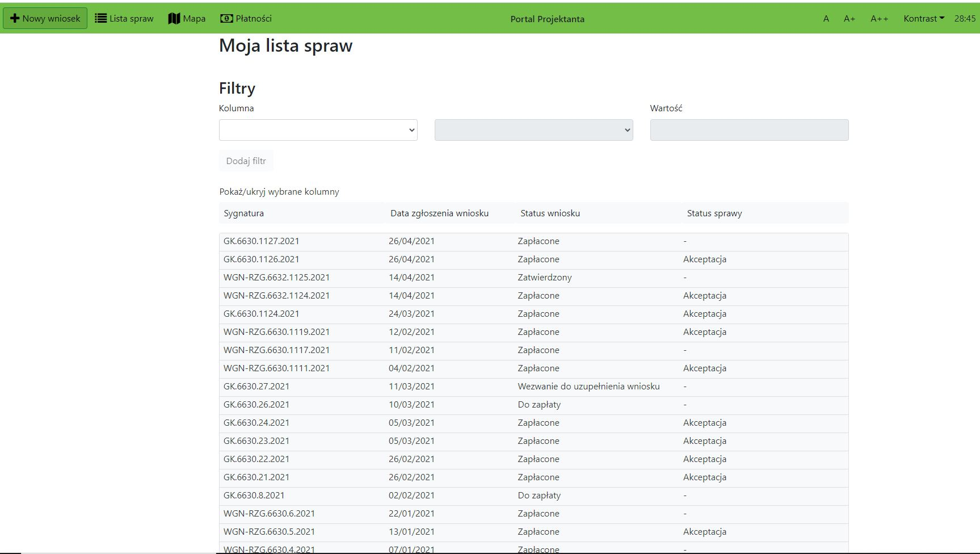The width and height of the screenshot is (980, 554).
Task: Increase font size with A+
Action: tap(849, 19)
